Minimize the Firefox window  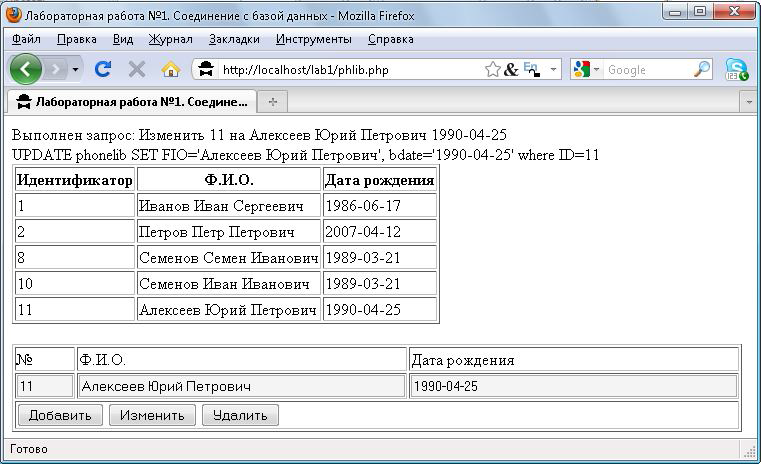[x=675, y=12]
